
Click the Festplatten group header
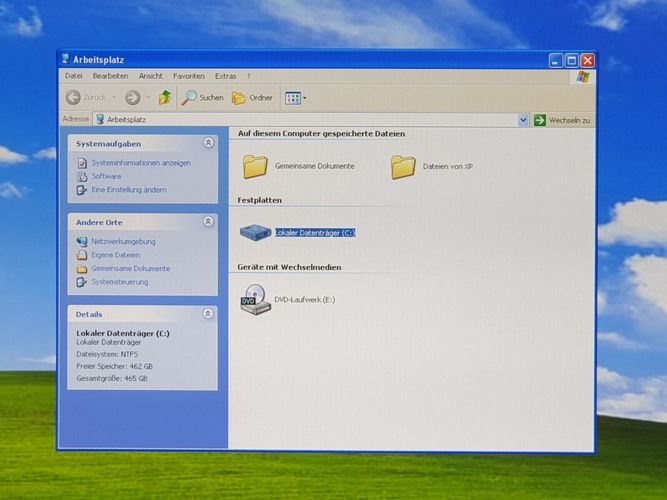pyautogui.click(x=259, y=200)
